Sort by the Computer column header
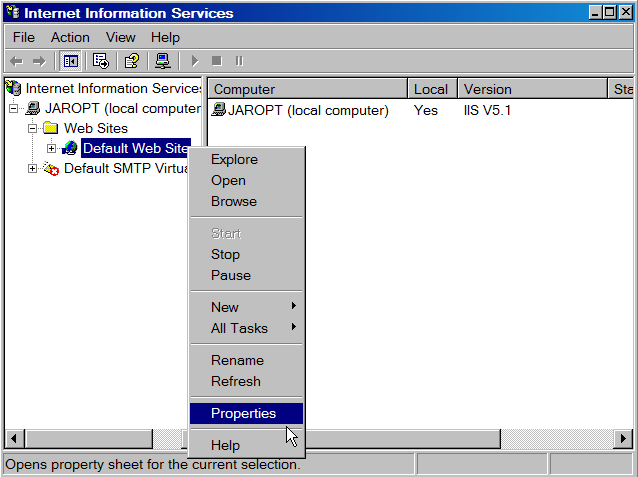Screen dimensions: 638x477 [x=308, y=89]
